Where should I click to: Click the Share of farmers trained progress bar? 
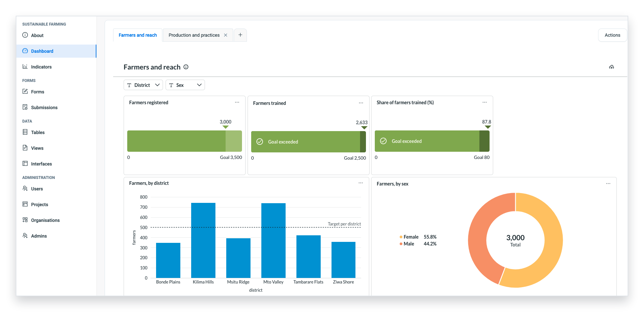pyautogui.click(x=432, y=141)
